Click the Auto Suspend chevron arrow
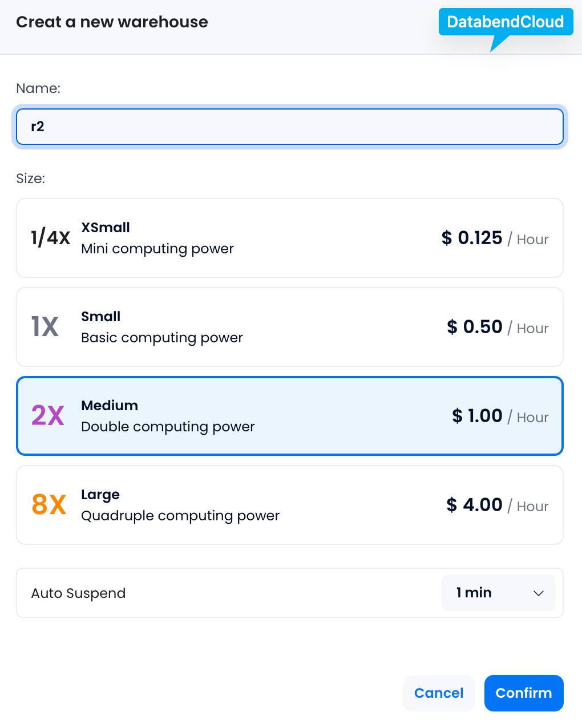Viewport: 582px width, 728px height. (538, 593)
